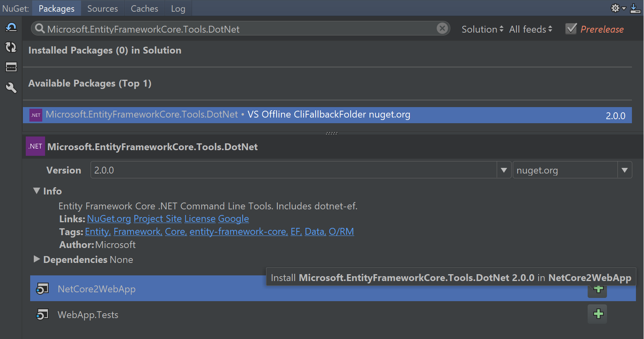The image size is (644, 339).
Task: Open the License link
Action: pos(200,219)
